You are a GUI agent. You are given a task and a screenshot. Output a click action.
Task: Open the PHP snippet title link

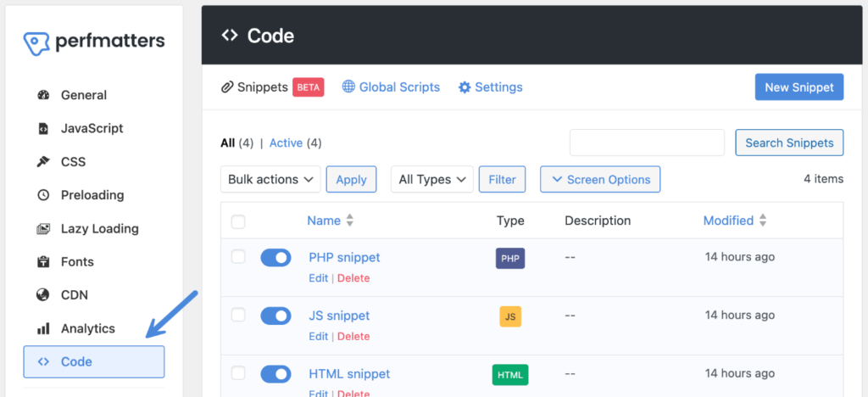(344, 258)
